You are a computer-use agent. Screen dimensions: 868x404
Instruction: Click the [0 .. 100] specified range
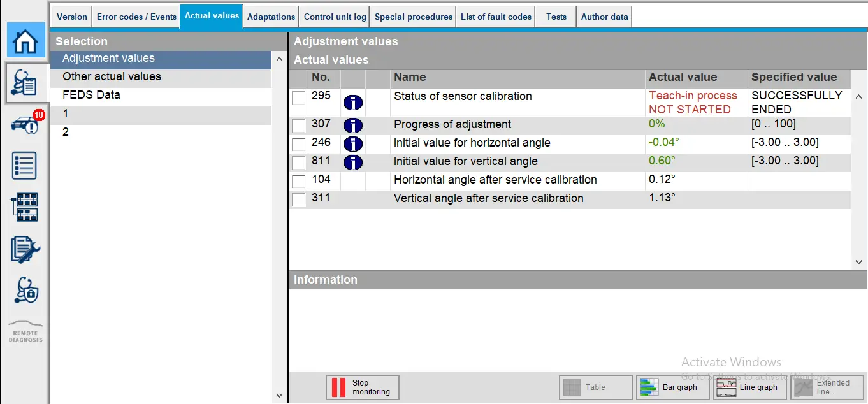point(774,124)
